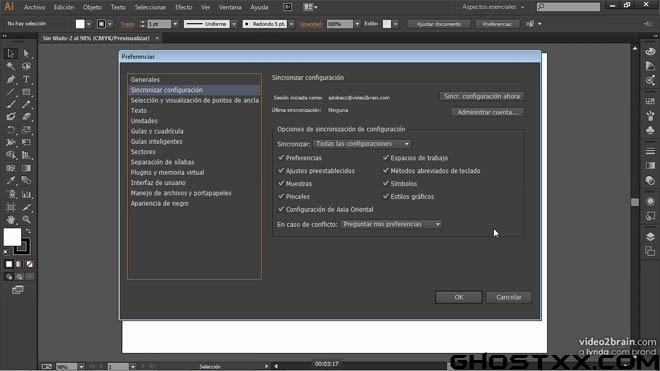Select the Paintbrush tool
Image resolution: width=660 pixels, height=371 pixels.
click(x=11, y=104)
